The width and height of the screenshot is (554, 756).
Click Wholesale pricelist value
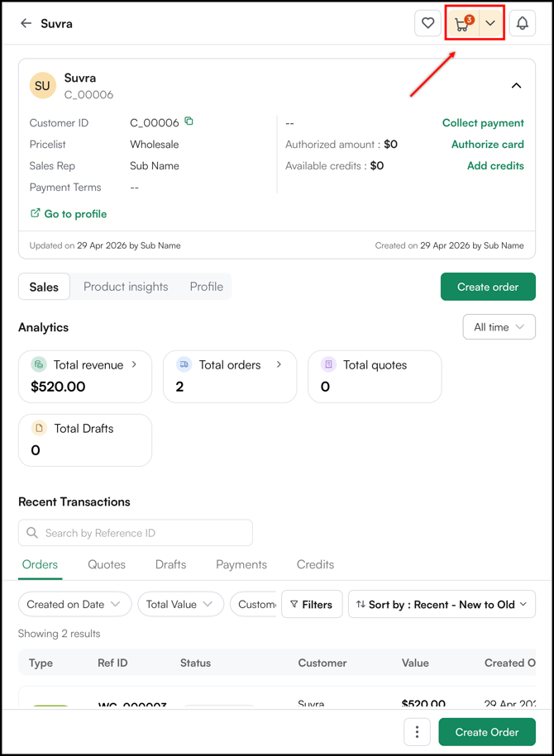point(155,144)
